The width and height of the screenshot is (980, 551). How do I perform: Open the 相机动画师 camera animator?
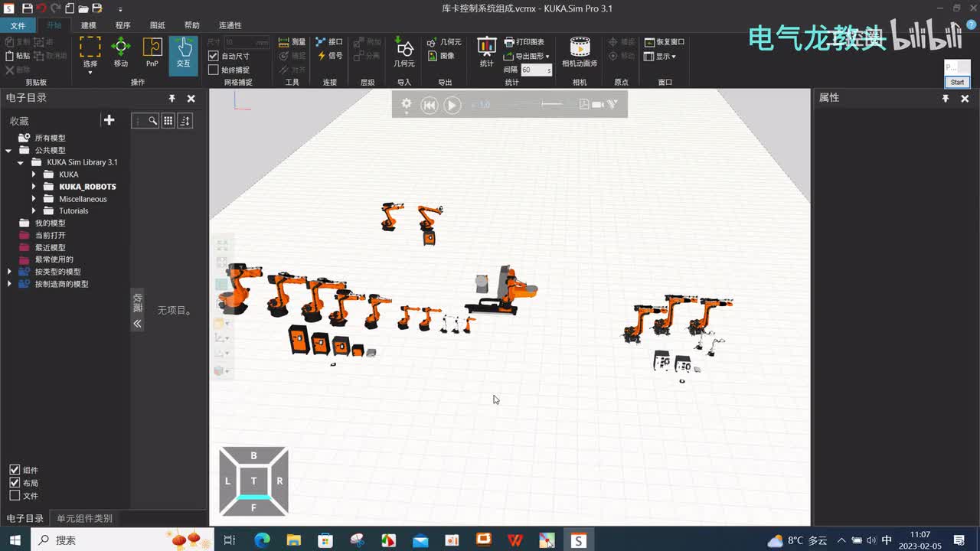[x=580, y=53]
